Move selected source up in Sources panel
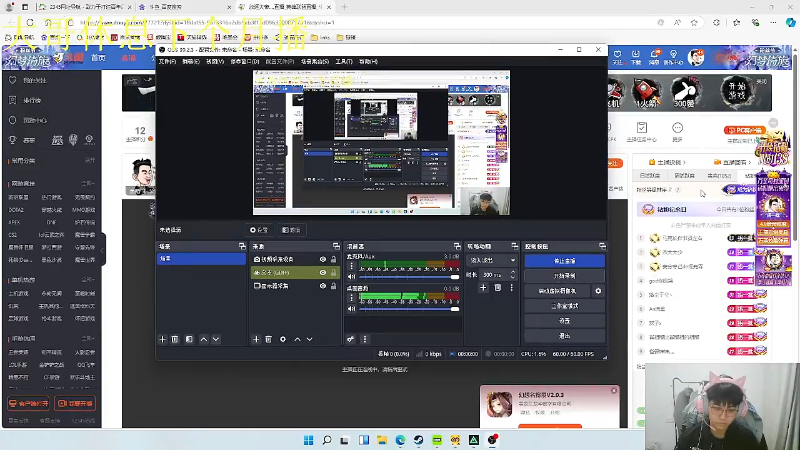 (297, 339)
